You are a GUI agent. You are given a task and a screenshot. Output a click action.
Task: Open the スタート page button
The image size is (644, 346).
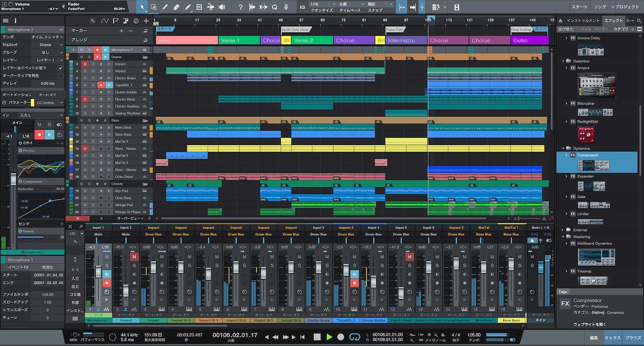tap(579, 7)
